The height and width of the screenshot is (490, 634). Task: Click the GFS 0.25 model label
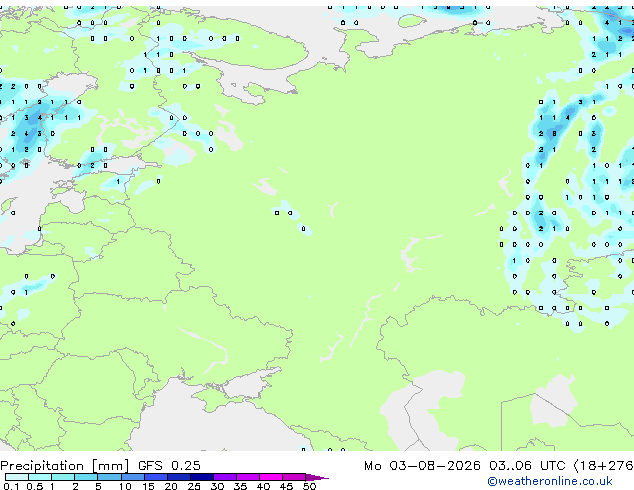pos(169,466)
